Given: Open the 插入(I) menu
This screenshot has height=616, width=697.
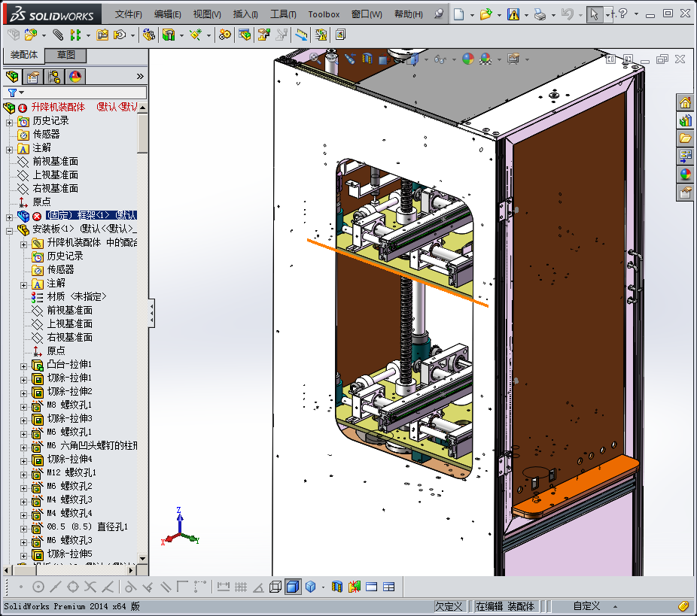Looking at the screenshot, I should (x=245, y=14).
